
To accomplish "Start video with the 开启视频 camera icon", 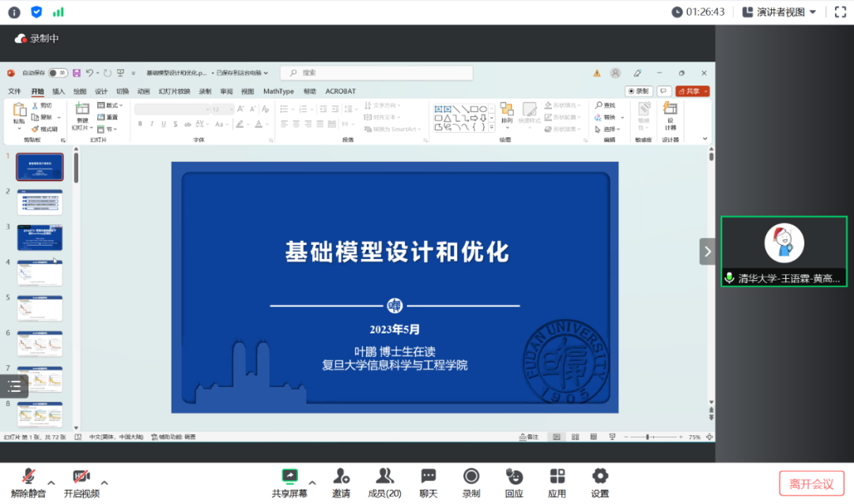I will click(x=81, y=477).
